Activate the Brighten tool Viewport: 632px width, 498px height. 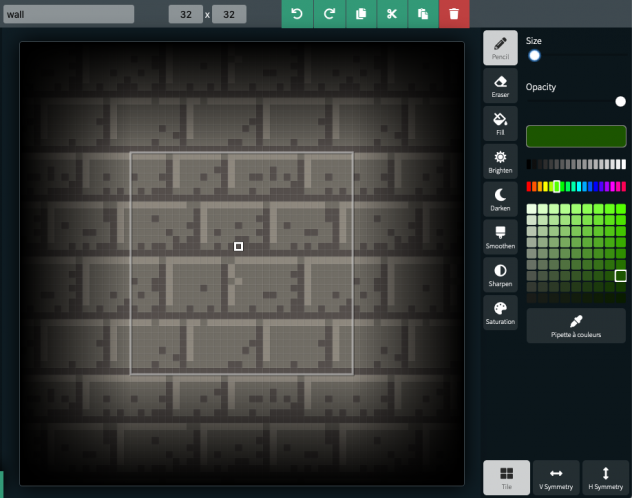(x=500, y=161)
